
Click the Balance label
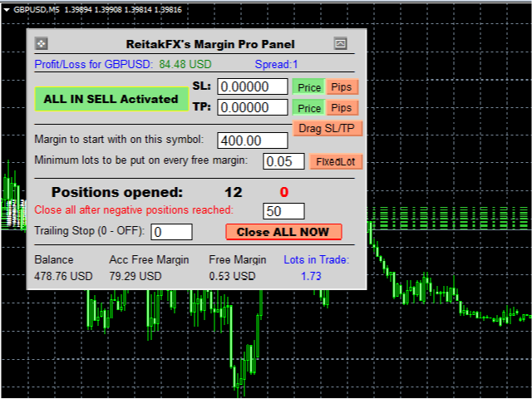coord(54,260)
